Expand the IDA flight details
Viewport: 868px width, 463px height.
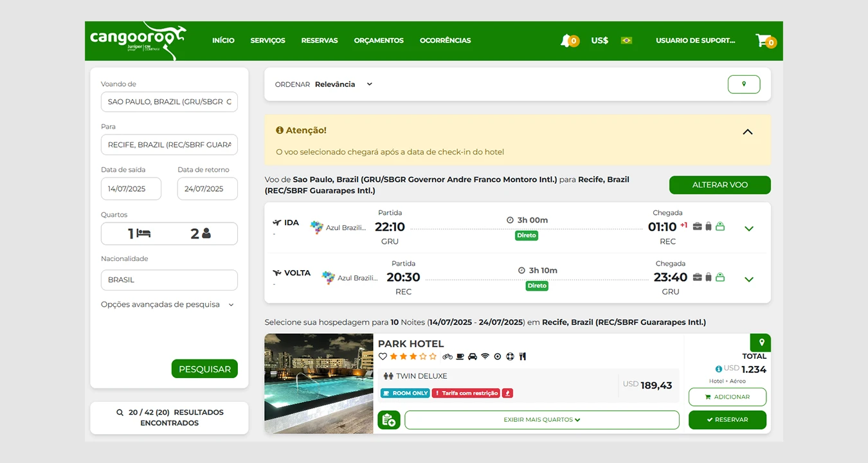748,228
